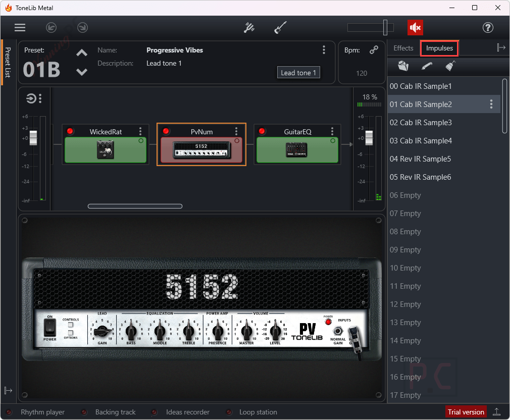Select the PvNum 5152 amp thumbnail
The width and height of the screenshot is (510, 420).
201,150
